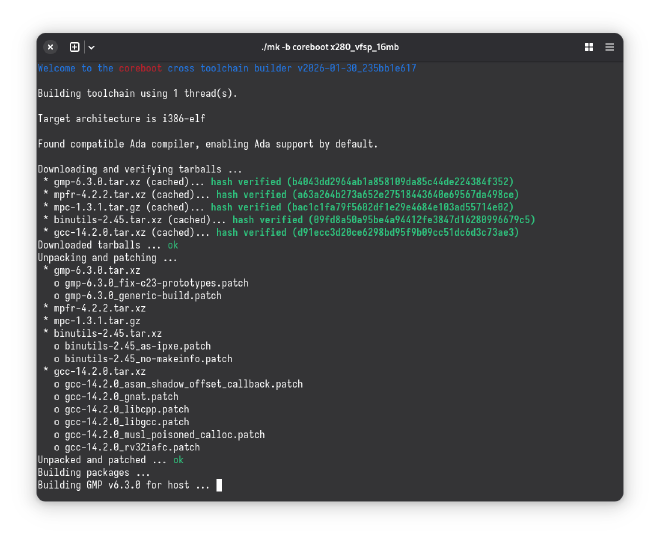
Task: Click the binutils-2.45_no-makeinfo.patch line
Action: [x=143, y=359]
